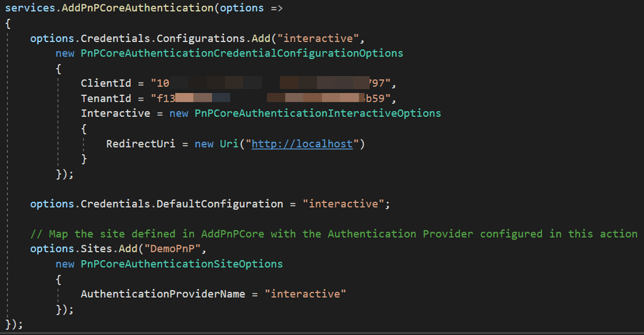644x335 pixels.
Task: Click the "interactive" string in Configurations.Add
Action: (x=318, y=38)
